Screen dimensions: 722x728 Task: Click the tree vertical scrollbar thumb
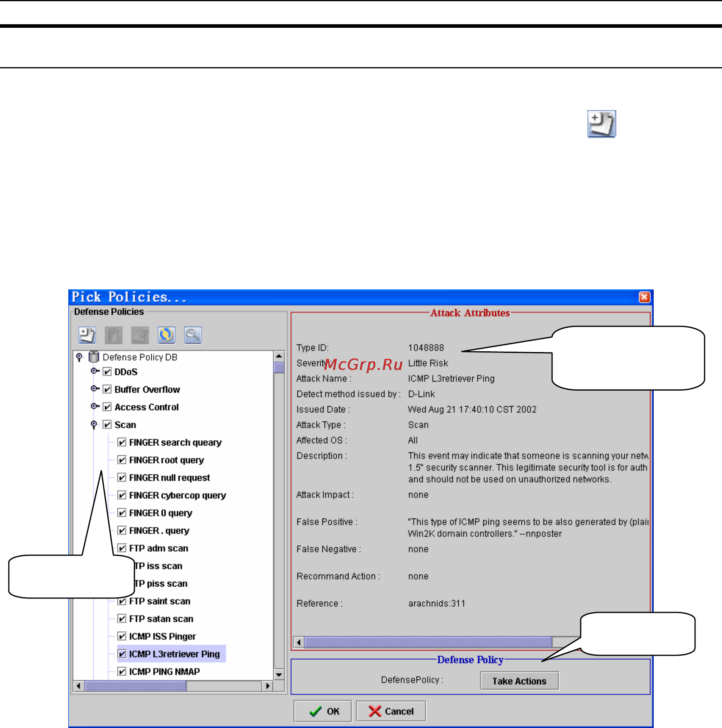(279, 367)
